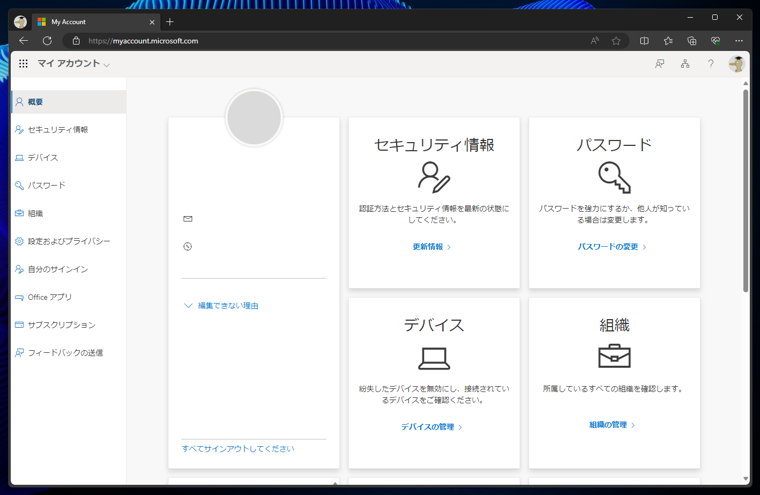Open the collections icon in the toolbar

(692, 41)
